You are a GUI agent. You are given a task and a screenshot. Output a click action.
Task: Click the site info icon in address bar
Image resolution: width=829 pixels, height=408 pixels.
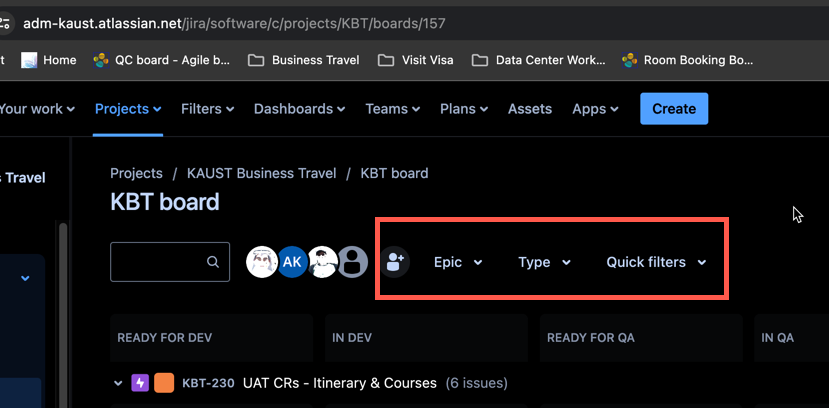4,23
